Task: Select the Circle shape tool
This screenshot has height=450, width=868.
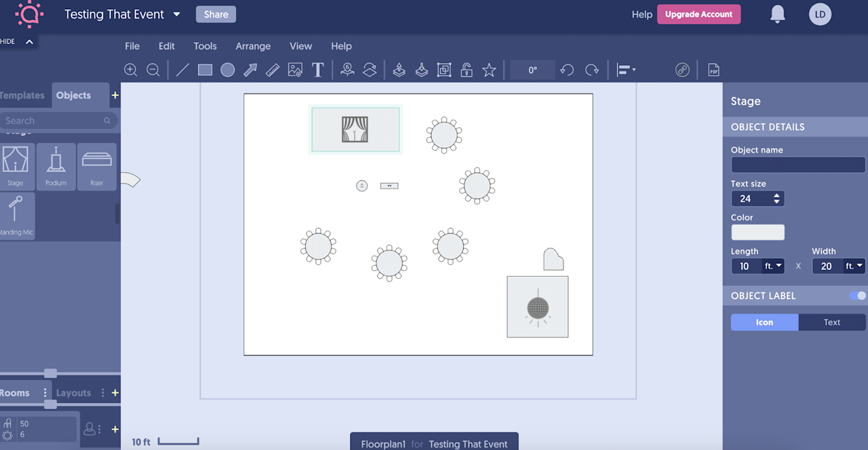Action: pos(227,70)
